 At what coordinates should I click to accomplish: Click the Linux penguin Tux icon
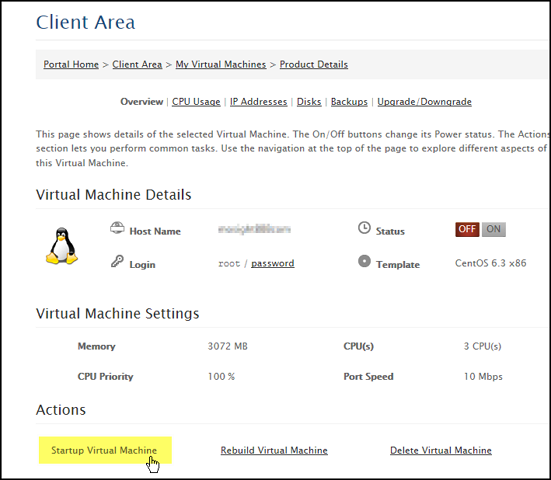[x=62, y=246]
